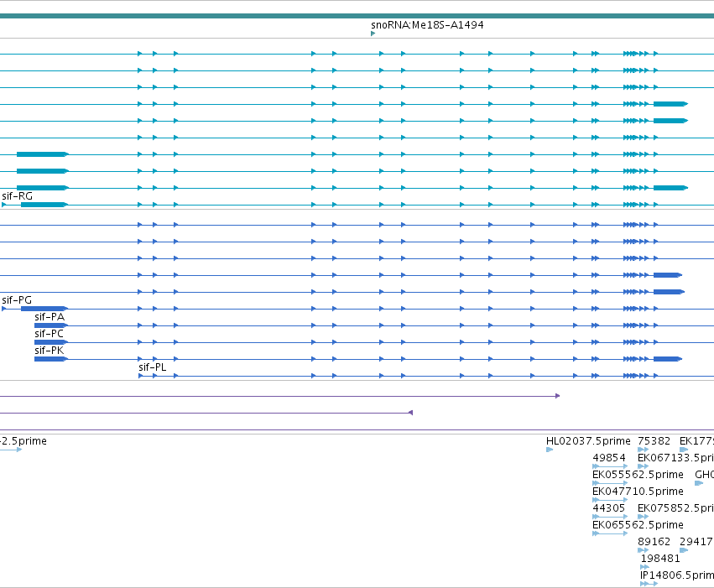Screen dimensions: 714x588
Task: Click the 75382 feature label
Action: coord(654,441)
